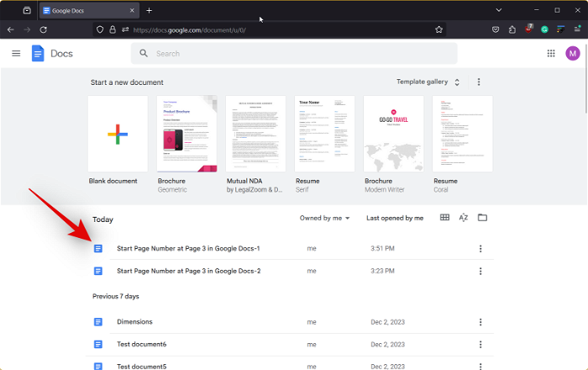The height and width of the screenshot is (370, 588).
Task: Select the Brochure Geometric template
Action: [x=186, y=134]
